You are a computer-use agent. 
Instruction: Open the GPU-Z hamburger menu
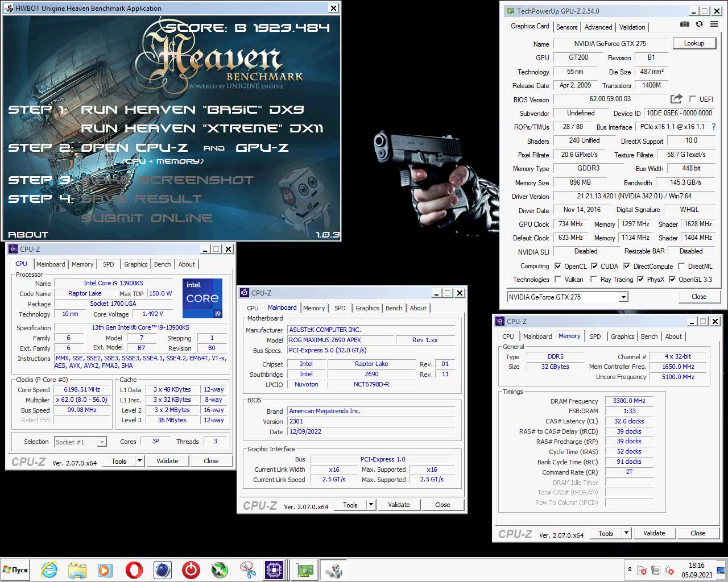tap(713, 24)
